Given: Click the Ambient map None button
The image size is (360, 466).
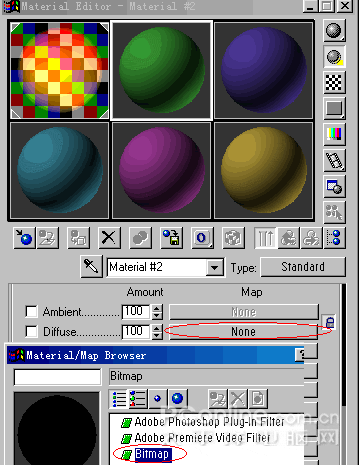Looking at the screenshot, I should (x=244, y=312).
